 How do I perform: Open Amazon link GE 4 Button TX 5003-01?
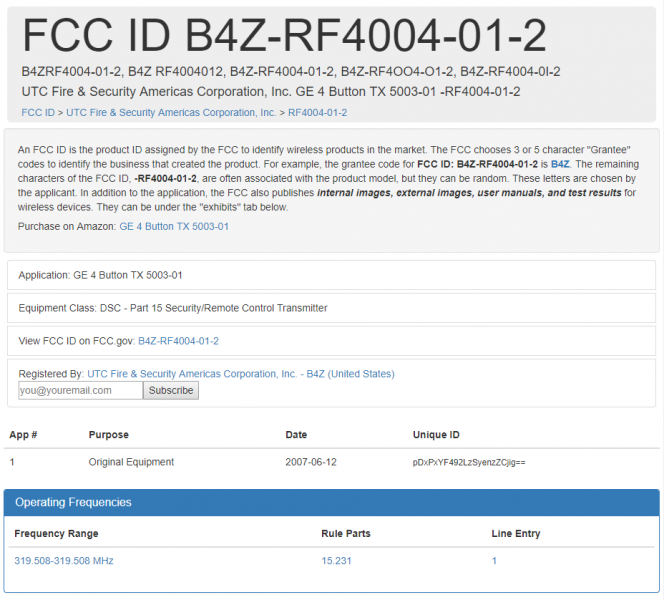[x=174, y=227]
